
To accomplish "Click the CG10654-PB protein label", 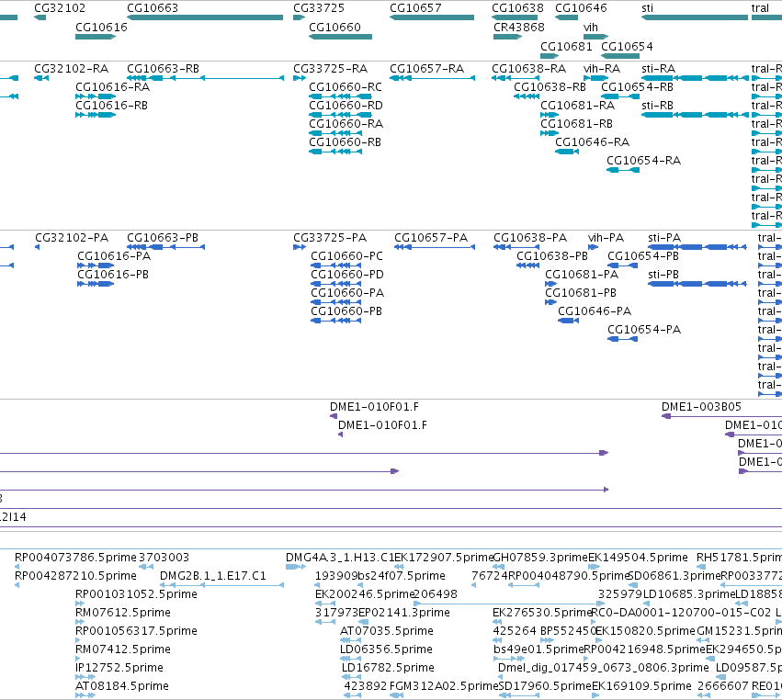I will click(x=643, y=255).
